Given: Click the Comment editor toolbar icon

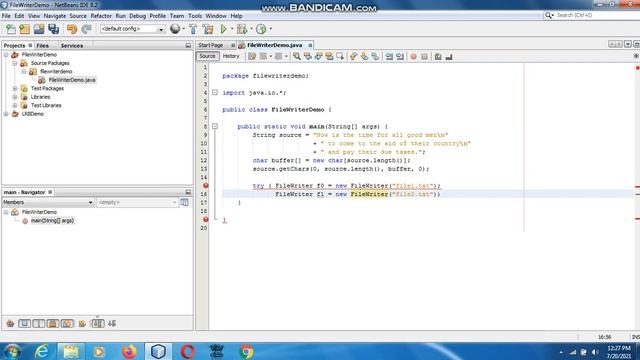Looking at the screenshot, I should pyautogui.click(x=438, y=56).
